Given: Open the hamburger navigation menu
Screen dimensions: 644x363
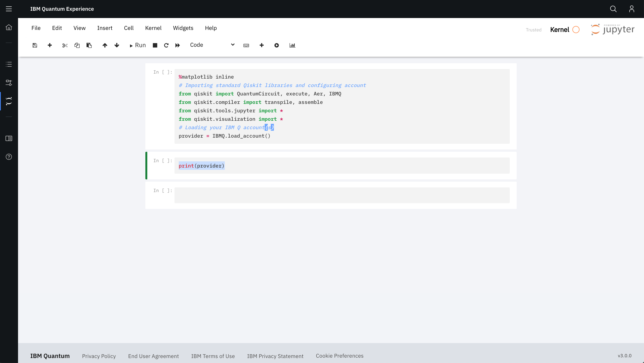Looking at the screenshot, I should [9, 9].
